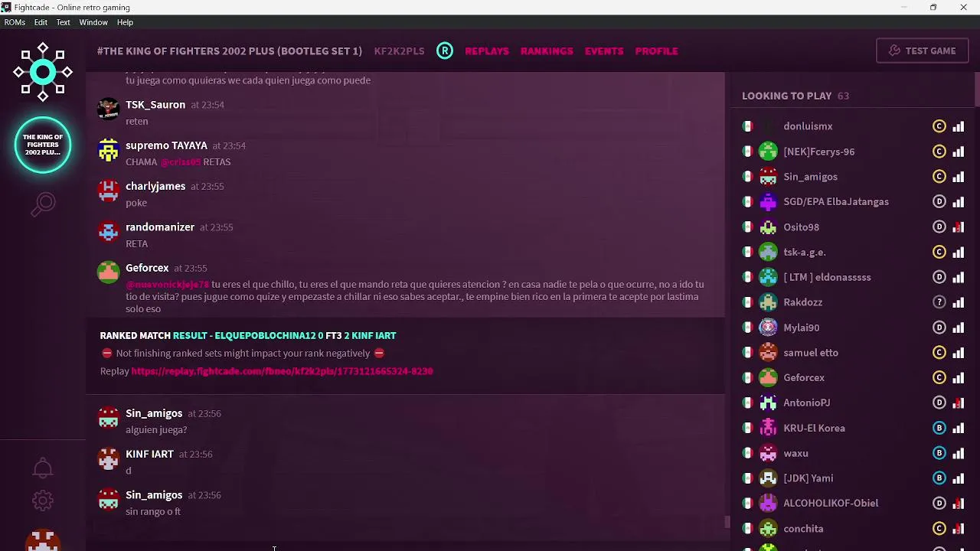Click the player list scrollbar

[977, 90]
